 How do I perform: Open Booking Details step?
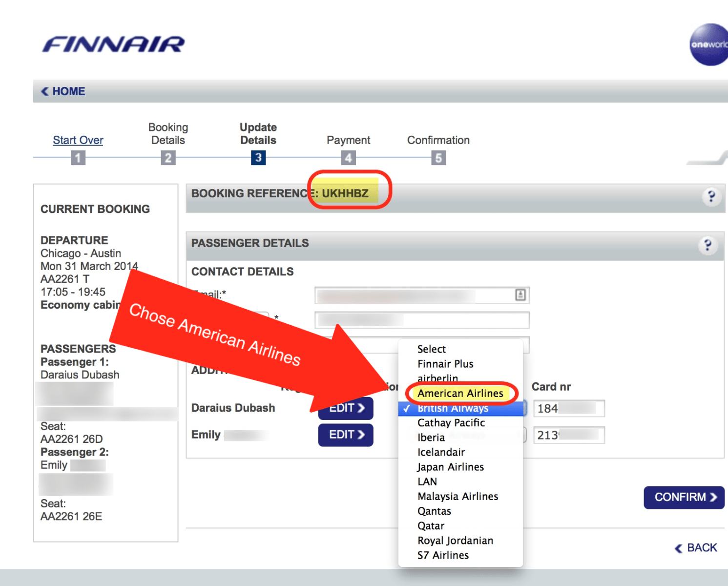[x=168, y=134]
